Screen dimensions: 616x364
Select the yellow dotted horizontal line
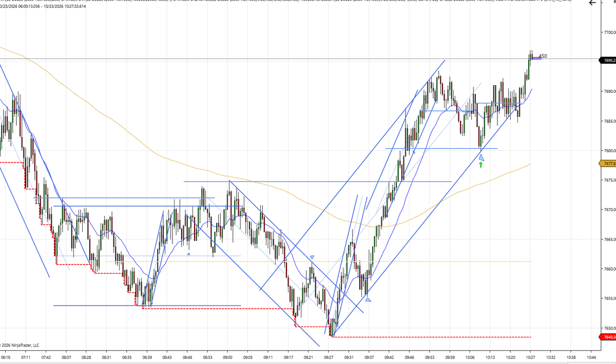coord(318,261)
